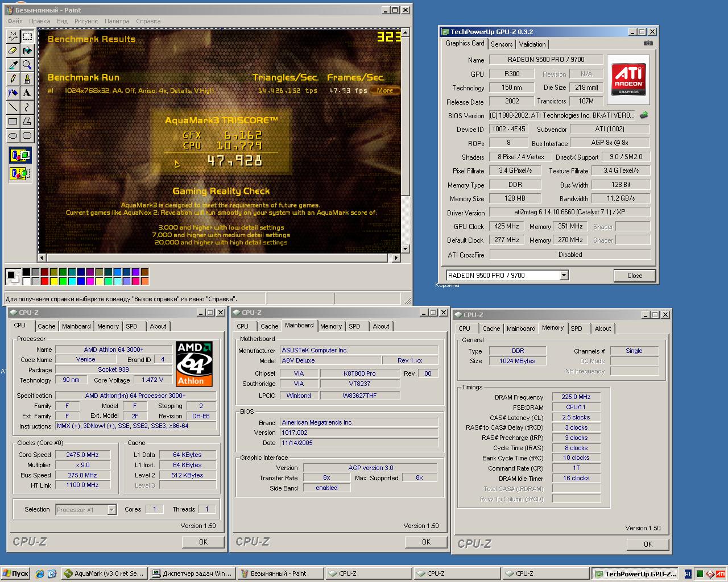Image resolution: width=728 pixels, height=582 pixels.
Task: Click the Paint horizontal scrollbar right arrow
Action: 396,258
